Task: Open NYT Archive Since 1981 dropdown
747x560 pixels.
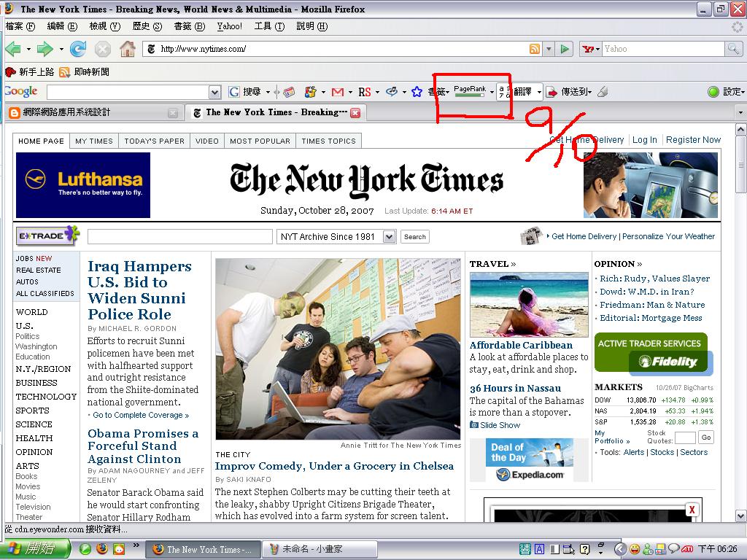Action: click(x=390, y=237)
